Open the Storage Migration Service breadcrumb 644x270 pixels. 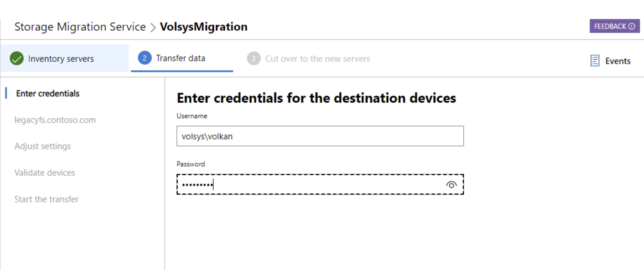(80, 27)
